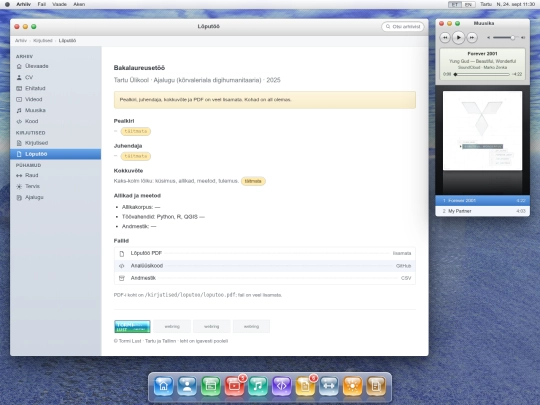Screen dimensions: 540x405
Task: Open the Fail menu
Action: tap(42, 4)
